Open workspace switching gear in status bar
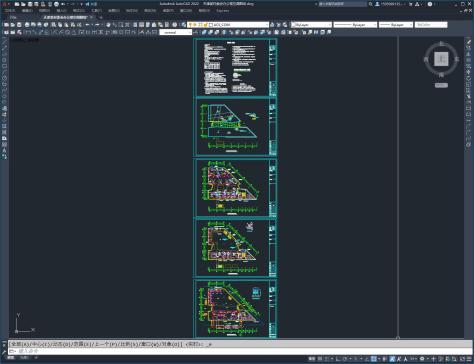The image size is (474, 364). point(422,359)
